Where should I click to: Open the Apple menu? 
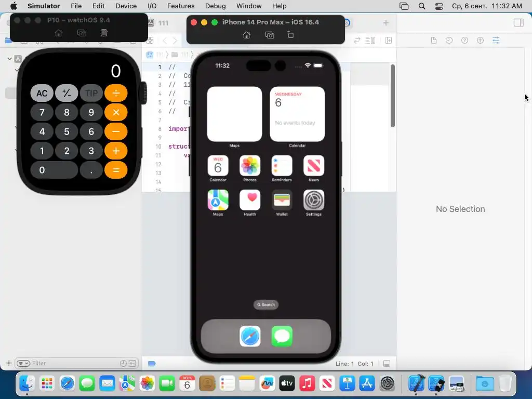(x=14, y=6)
